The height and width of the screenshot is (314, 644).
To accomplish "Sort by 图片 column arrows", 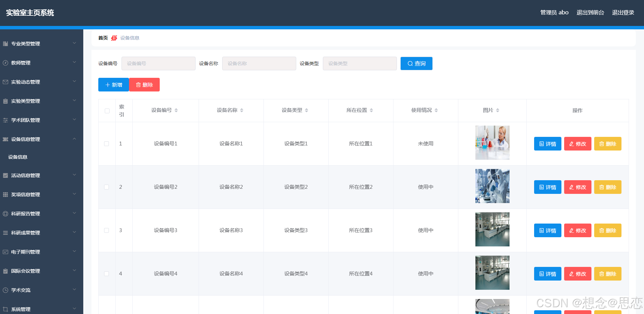I will [x=498, y=110].
